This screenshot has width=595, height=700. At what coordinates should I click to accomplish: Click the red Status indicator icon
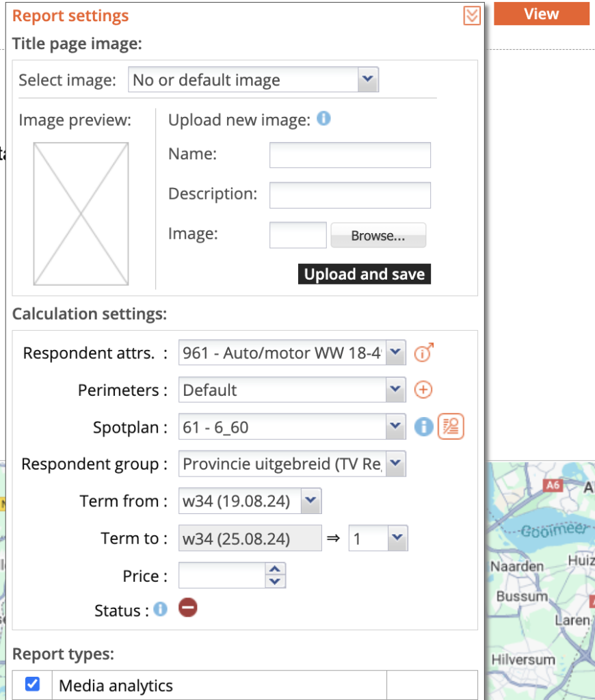point(187,607)
